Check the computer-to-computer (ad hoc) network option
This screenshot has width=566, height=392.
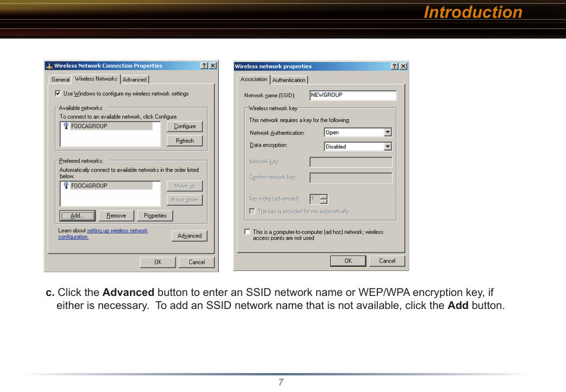[x=247, y=232]
